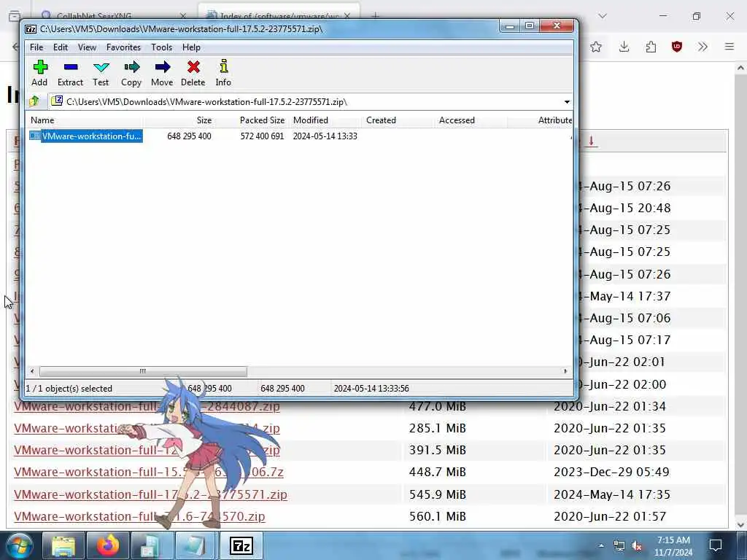Sort by the Modified column header
The height and width of the screenshot is (560, 747).
325,120
